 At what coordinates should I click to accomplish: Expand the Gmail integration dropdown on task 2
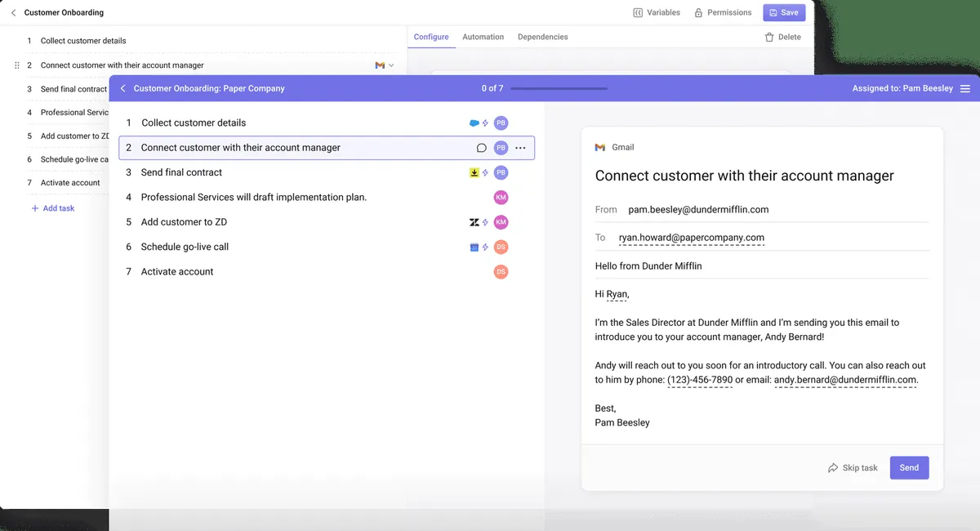pyautogui.click(x=391, y=65)
